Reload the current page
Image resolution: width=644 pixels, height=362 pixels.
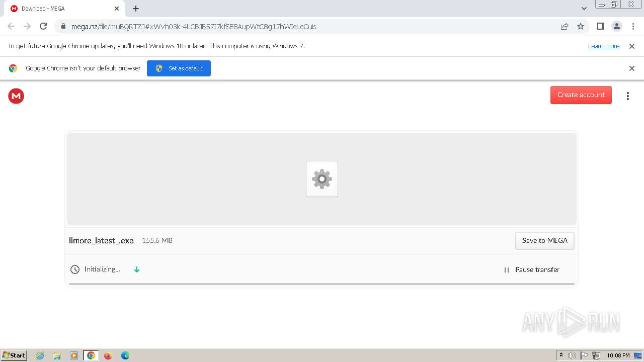[43, 26]
